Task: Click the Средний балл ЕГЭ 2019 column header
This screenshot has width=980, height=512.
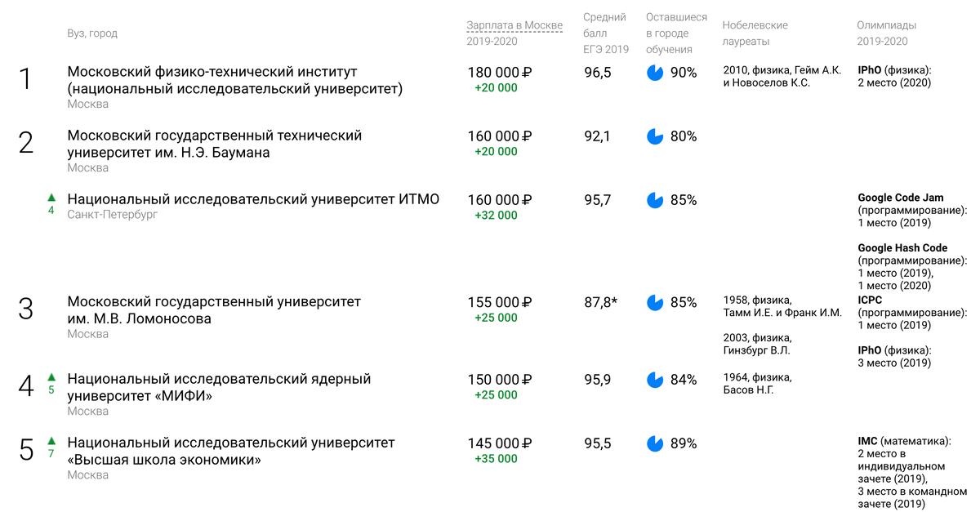Action: [x=606, y=33]
